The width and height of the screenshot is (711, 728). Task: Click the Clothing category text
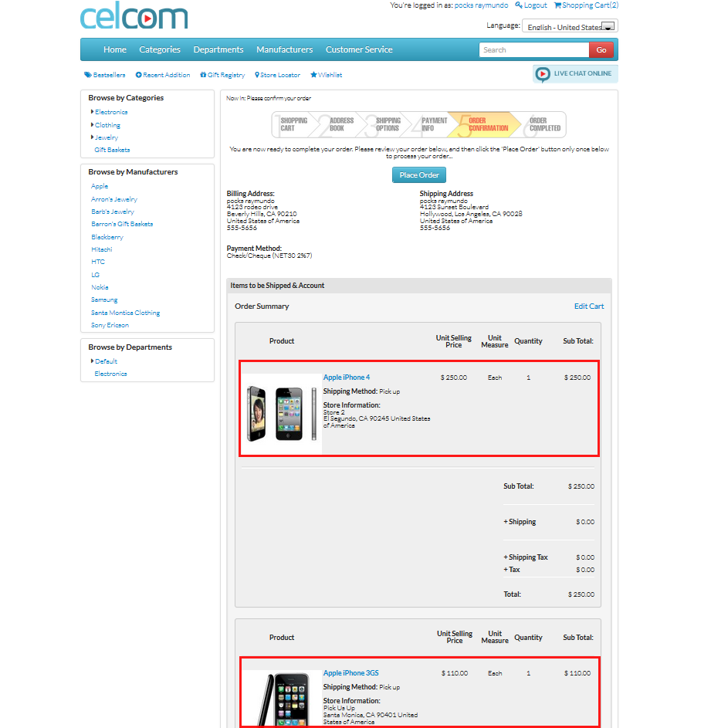point(108,125)
